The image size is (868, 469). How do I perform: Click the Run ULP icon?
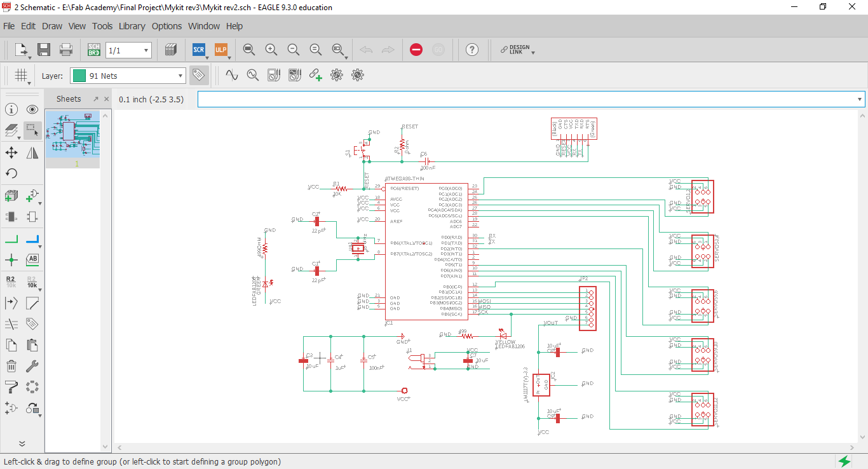pos(220,50)
